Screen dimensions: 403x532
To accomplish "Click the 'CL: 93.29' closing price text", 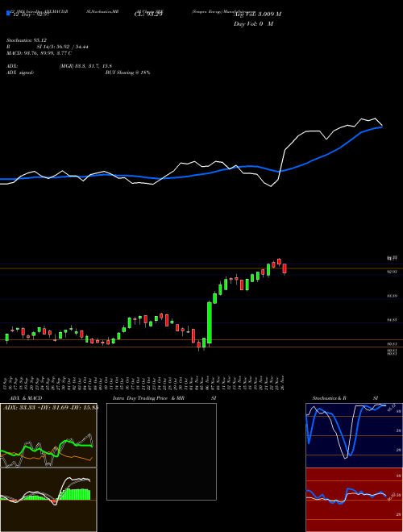I will pos(148,14).
